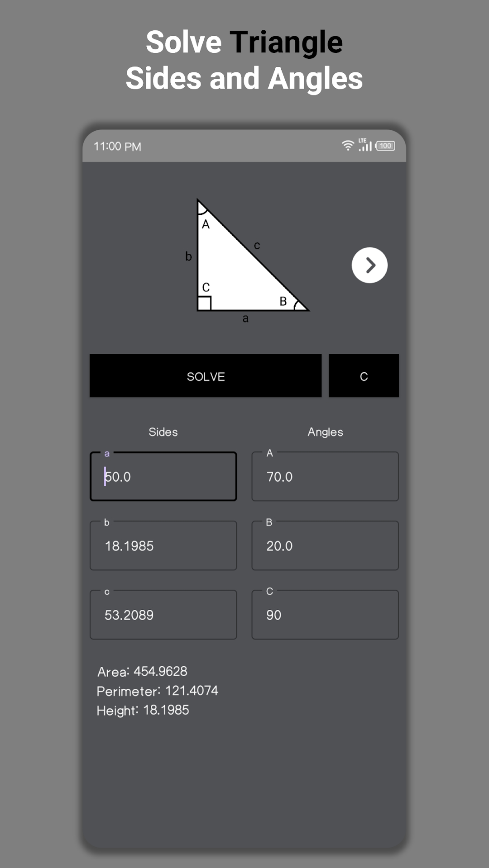Tap the C clear button
489x868 pixels.
pyautogui.click(x=364, y=376)
